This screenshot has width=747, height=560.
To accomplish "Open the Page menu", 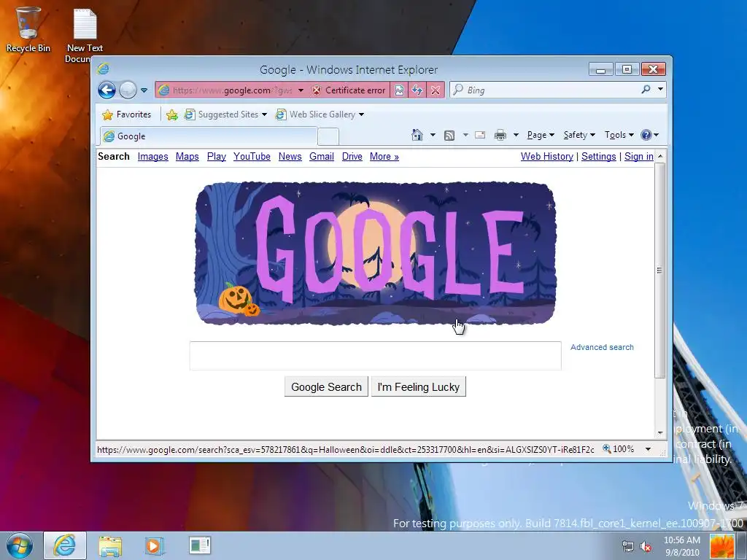I will 541,135.
